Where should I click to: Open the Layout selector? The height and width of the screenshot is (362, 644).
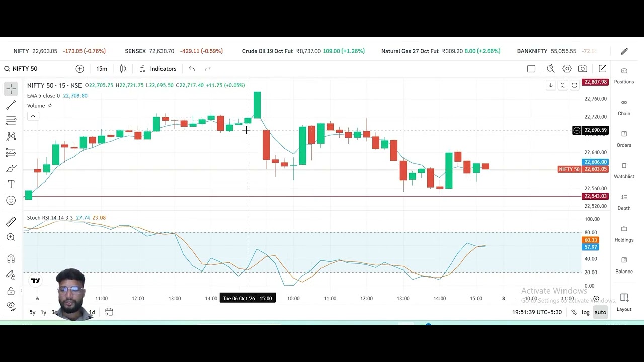(x=624, y=302)
